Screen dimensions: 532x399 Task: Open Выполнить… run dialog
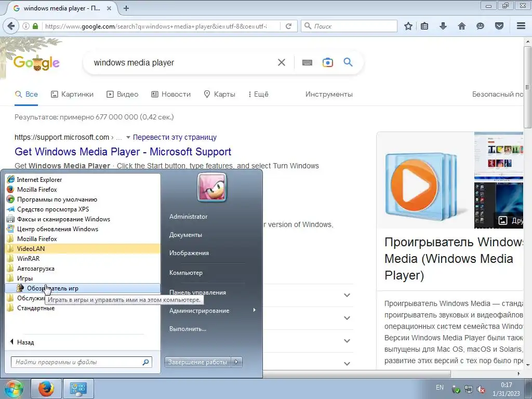click(x=188, y=329)
